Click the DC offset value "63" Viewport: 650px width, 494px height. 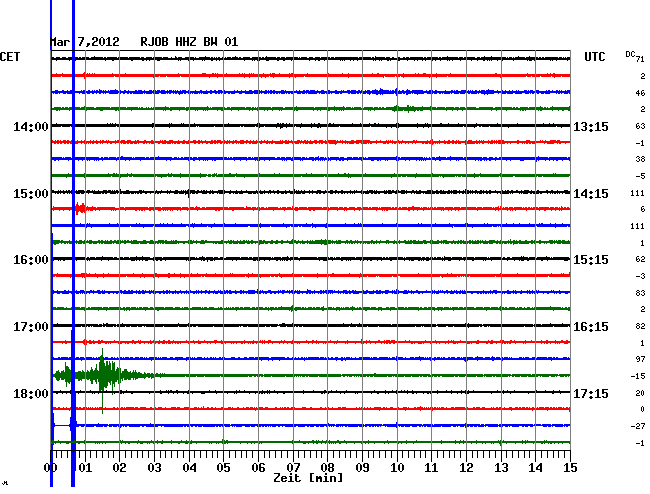640,126
